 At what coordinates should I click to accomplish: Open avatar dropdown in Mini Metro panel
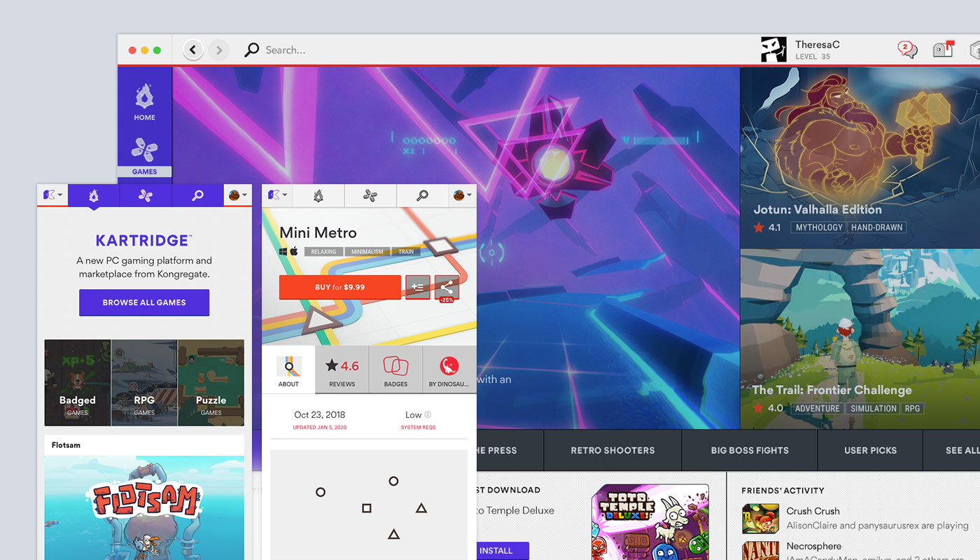click(462, 195)
